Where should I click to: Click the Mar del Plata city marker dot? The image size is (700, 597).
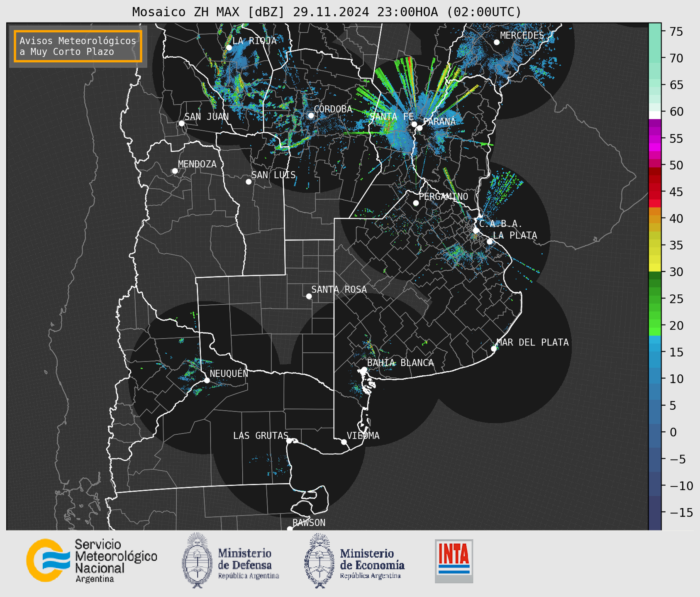pyautogui.click(x=494, y=349)
